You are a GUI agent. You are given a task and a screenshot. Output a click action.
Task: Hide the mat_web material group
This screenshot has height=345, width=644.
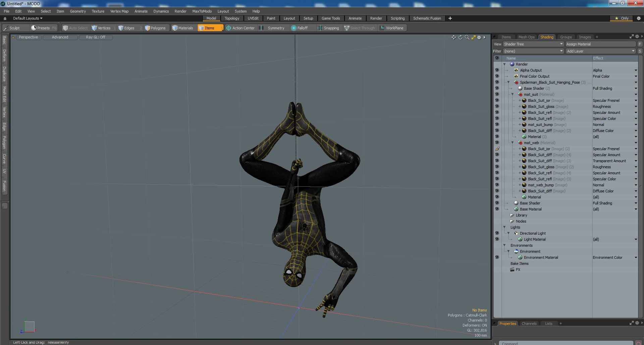[x=497, y=142]
